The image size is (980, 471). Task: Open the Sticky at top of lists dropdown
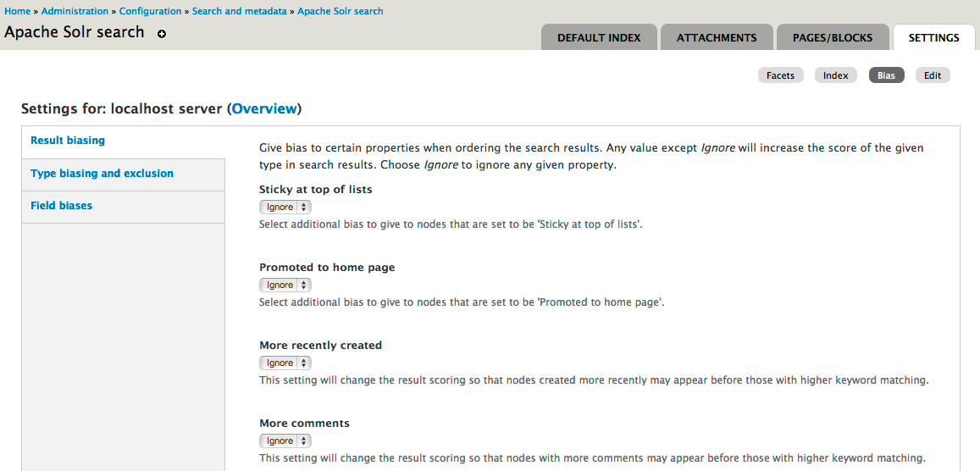(285, 207)
